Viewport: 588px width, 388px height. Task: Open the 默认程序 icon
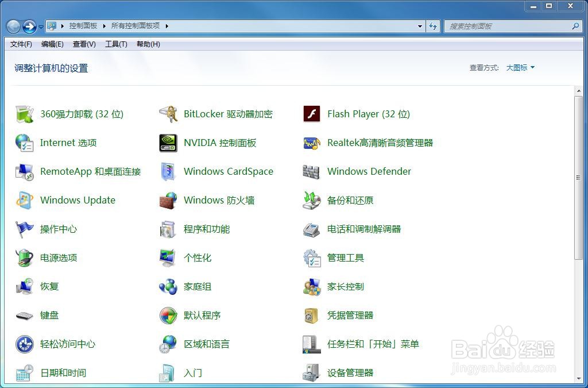[x=168, y=316]
